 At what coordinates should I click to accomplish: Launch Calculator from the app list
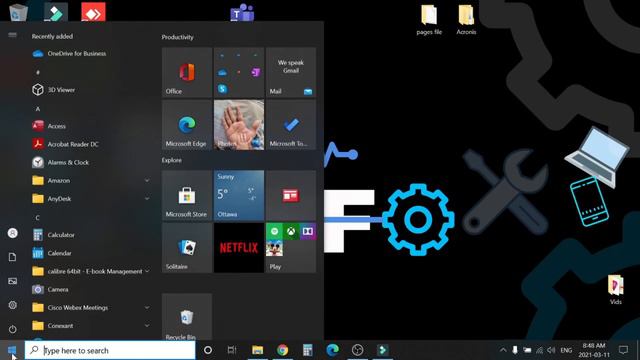[91, 235]
